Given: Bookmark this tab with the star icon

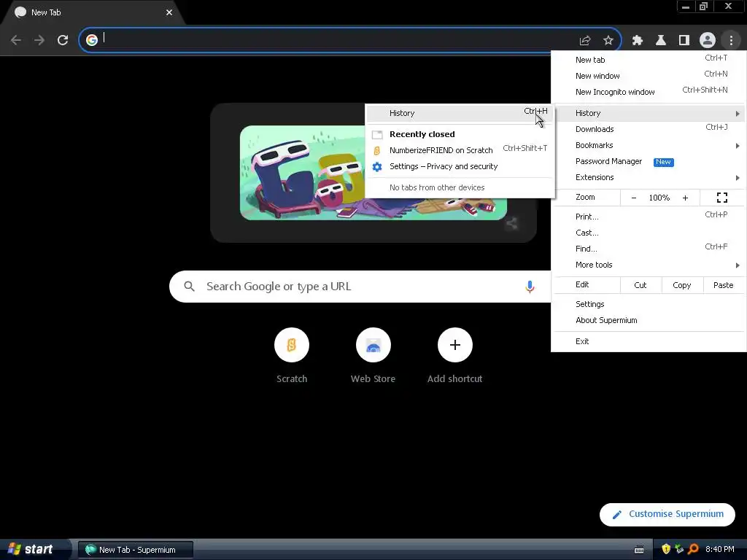Looking at the screenshot, I should (x=608, y=41).
